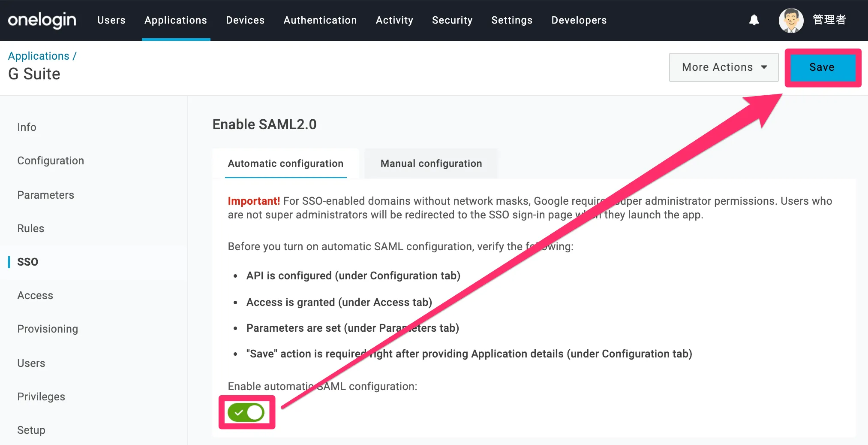Click the OneLogin logo
868x445 pixels.
click(42, 20)
